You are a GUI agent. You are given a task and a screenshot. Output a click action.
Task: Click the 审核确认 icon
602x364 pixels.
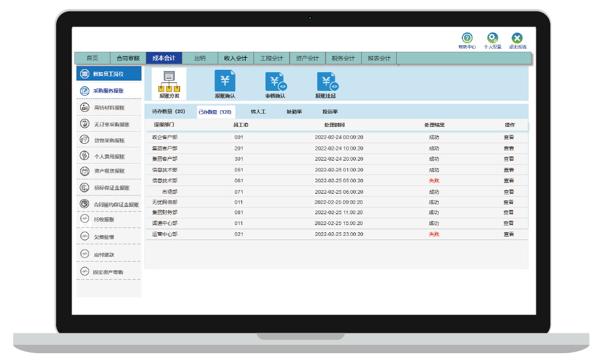pos(275,82)
